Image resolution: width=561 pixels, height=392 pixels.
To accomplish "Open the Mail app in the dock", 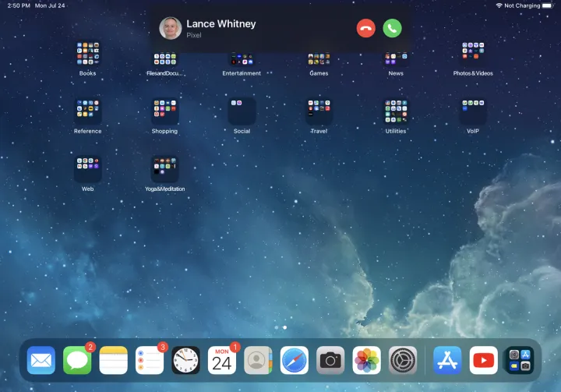I will (41, 360).
